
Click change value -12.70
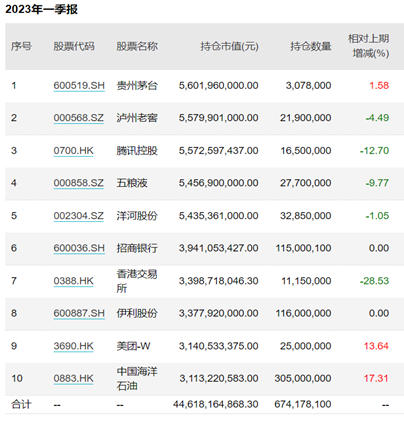tap(374, 151)
